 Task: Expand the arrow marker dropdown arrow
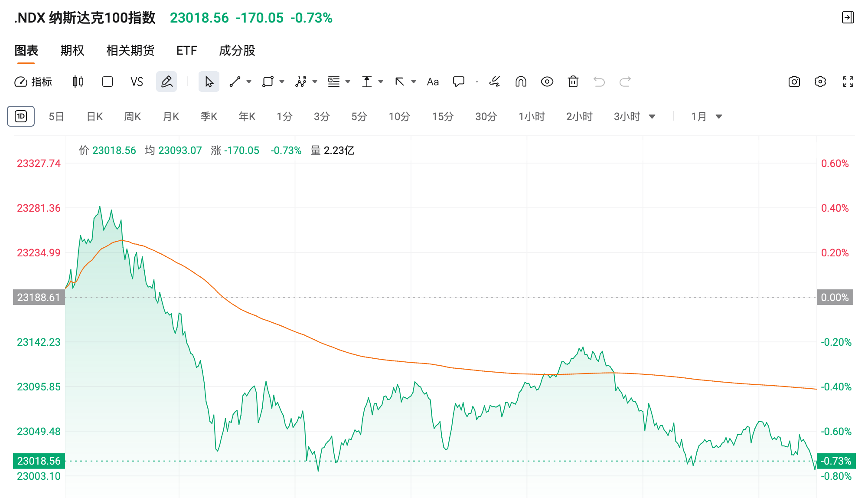[414, 82]
